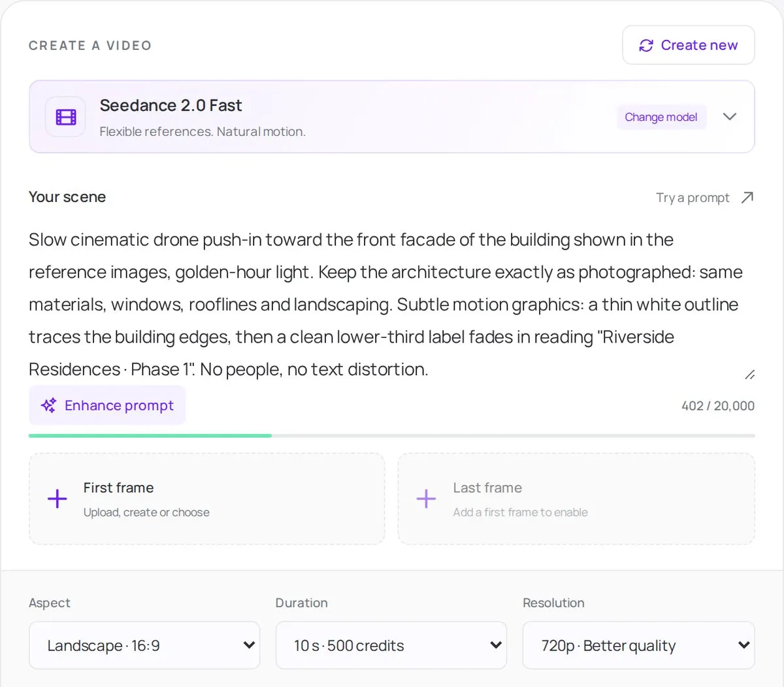Open the Duration dropdown showing 10 s
The height and width of the screenshot is (687, 784).
391,645
